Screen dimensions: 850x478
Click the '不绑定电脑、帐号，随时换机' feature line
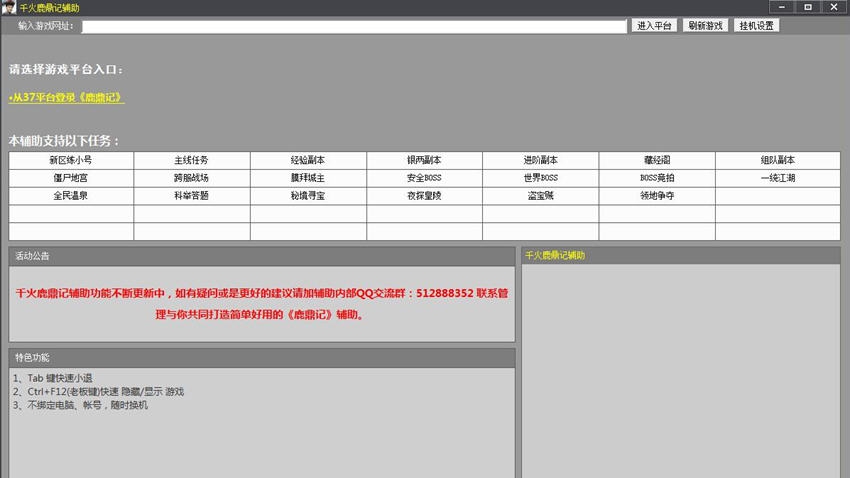[80, 405]
